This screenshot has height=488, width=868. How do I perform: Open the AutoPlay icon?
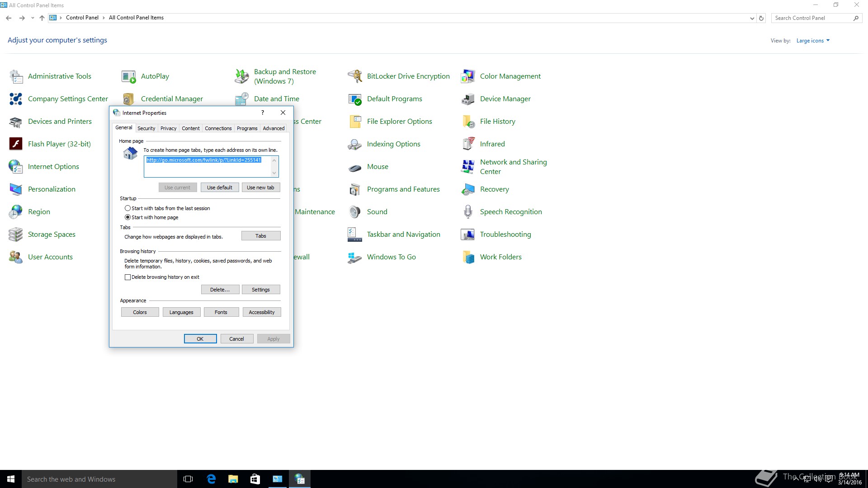(x=129, y=76)
